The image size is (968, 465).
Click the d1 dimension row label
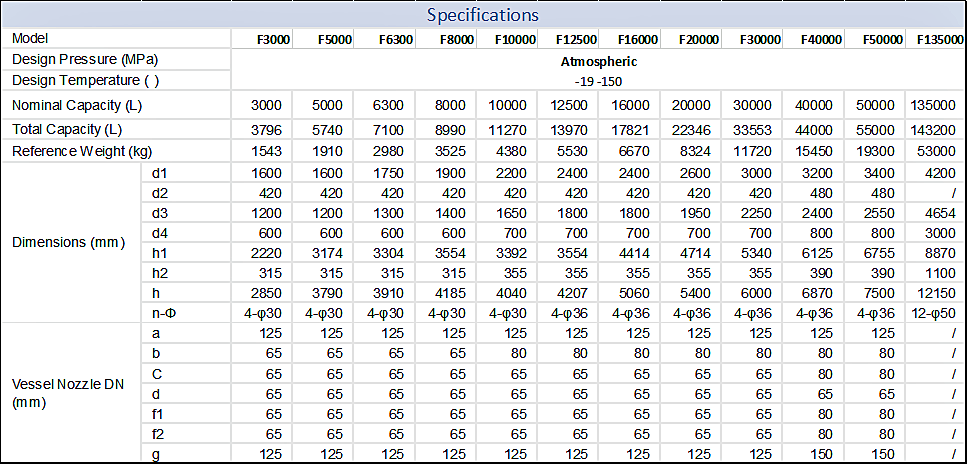tap(159, 173)
